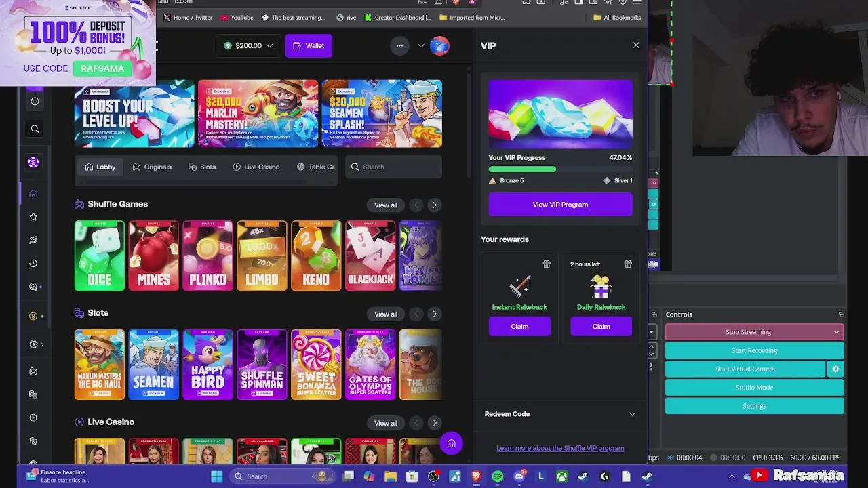
Task: Open OBS Settings button
Action: 754,406
